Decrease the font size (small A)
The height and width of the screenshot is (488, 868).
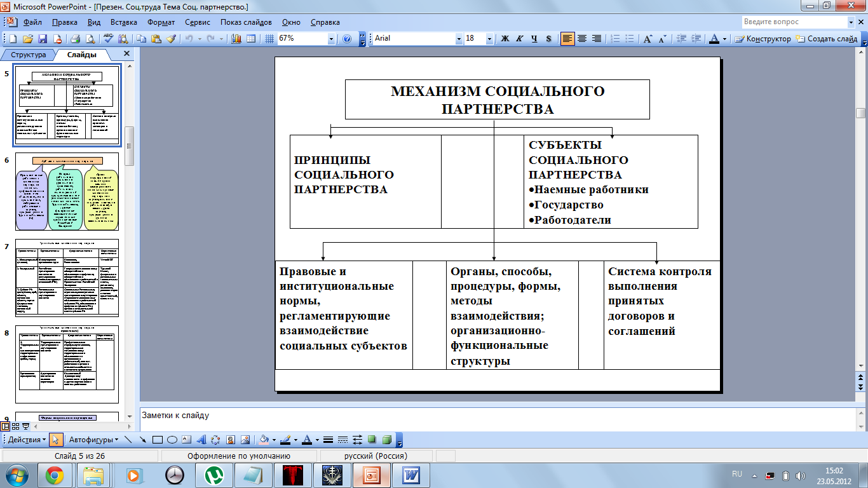click(662, 38)
